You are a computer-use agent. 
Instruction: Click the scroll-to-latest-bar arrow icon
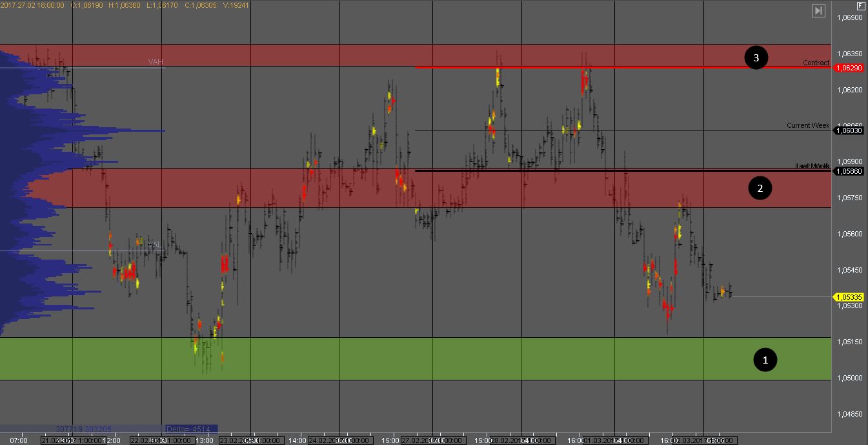point(818,10)
